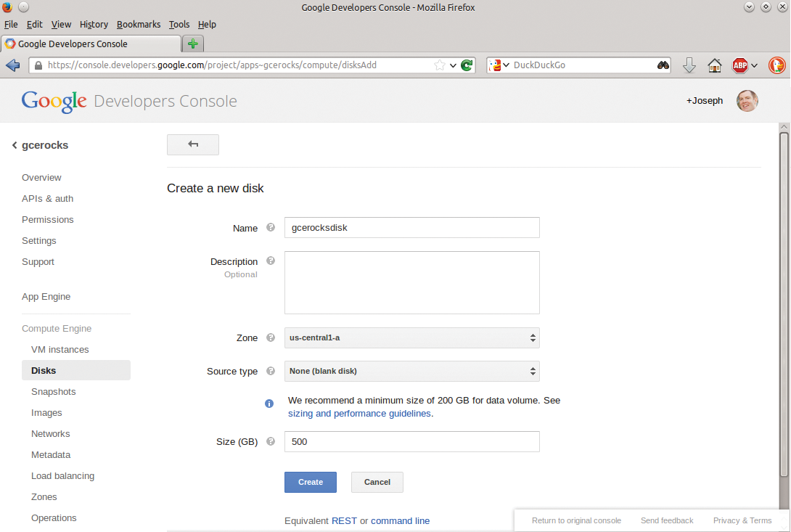Open the address bar history dropdown arrow
The height and width of the screenshot is (532, 791).
[x=453, y=65]
